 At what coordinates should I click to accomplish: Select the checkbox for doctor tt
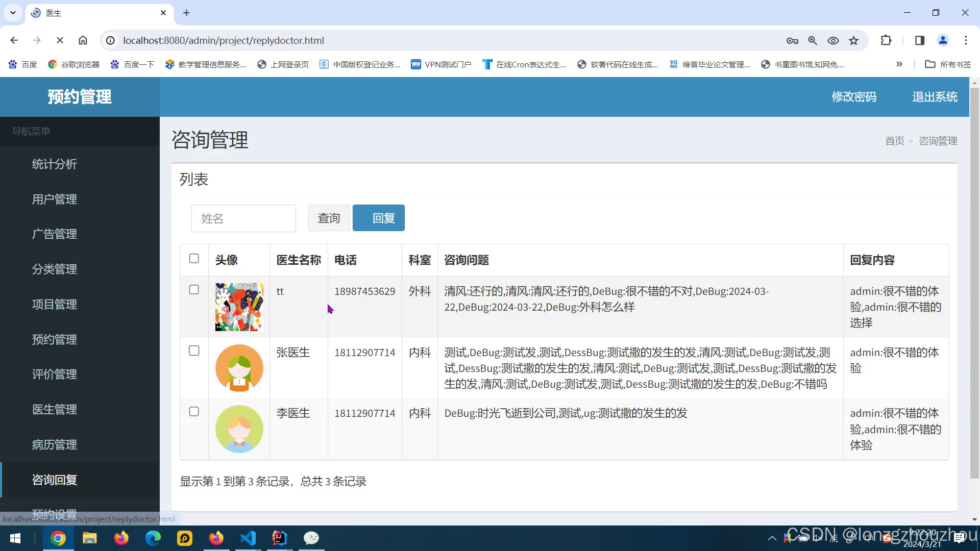coord(194,290)
